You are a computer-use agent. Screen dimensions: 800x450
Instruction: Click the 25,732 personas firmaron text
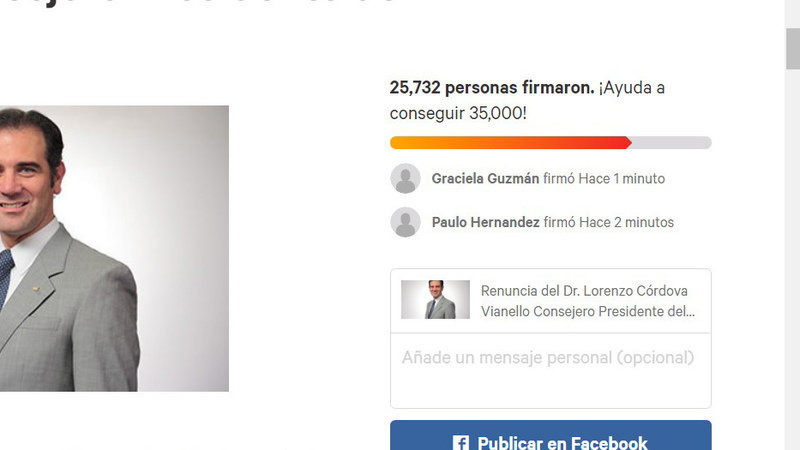pos(492,88)
